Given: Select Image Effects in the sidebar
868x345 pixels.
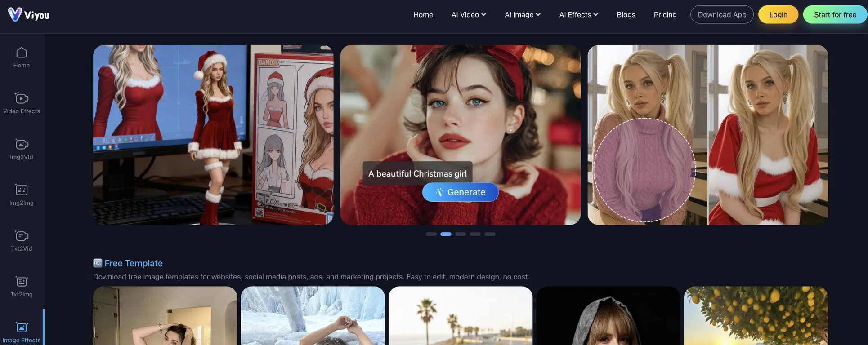Looking at the screenshot, I should tap(22, 332).
